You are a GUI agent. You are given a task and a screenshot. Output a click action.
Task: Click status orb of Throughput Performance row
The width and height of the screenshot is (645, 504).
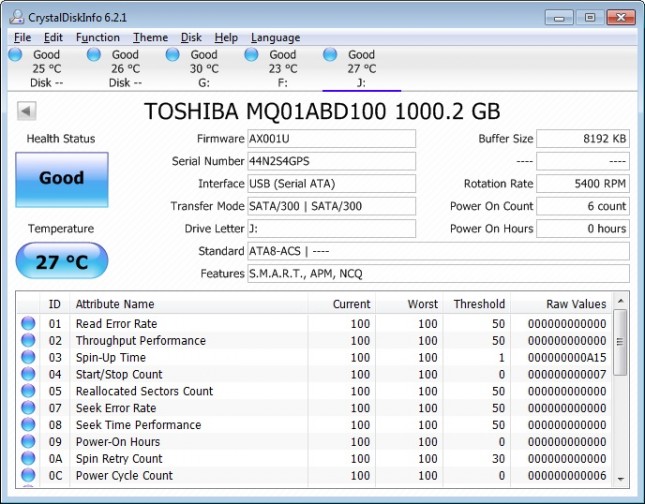28,340
